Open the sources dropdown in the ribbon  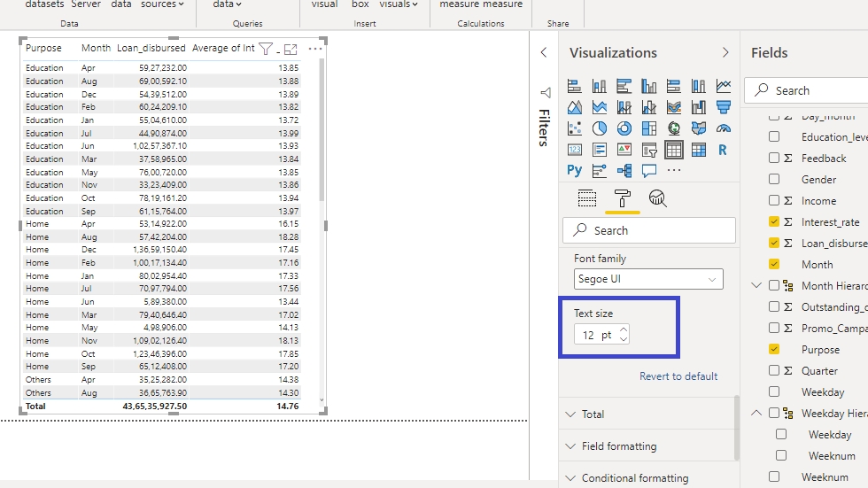pos(162,4)
